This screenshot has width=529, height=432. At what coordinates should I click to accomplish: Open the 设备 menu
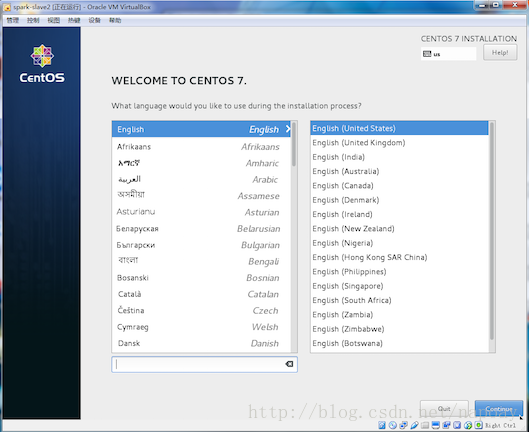[x=94, y=20]
